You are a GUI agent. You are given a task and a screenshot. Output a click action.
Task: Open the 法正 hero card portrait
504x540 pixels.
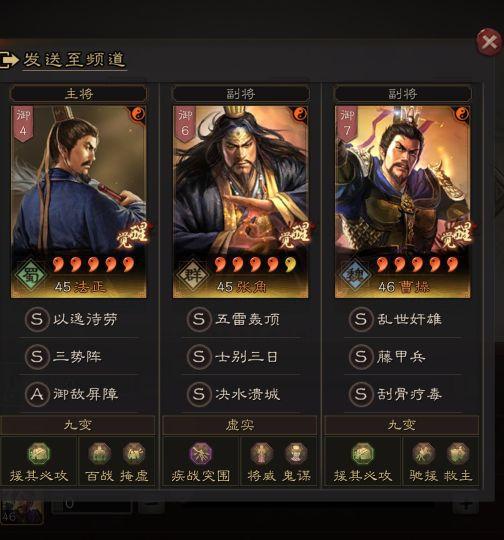pos(79,201)
